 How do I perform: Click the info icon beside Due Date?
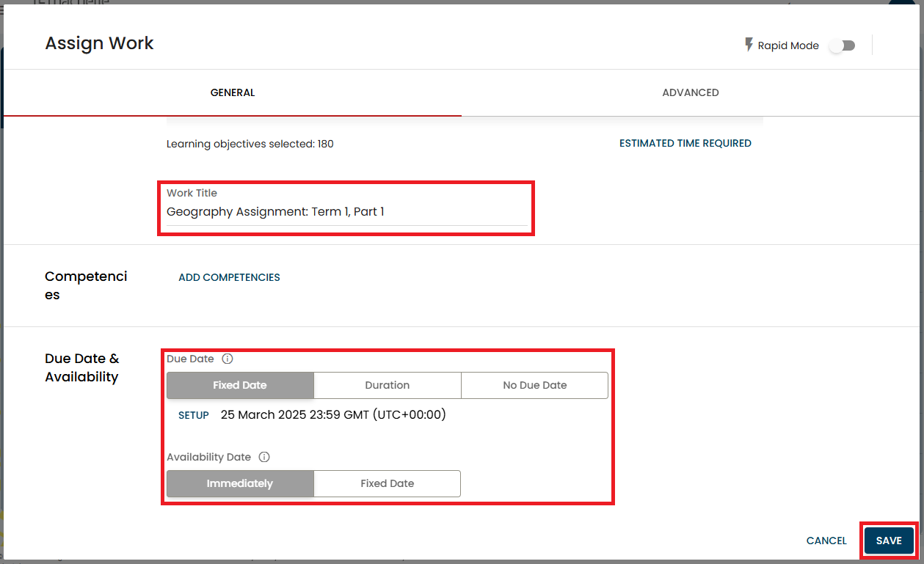click(228, 359)
